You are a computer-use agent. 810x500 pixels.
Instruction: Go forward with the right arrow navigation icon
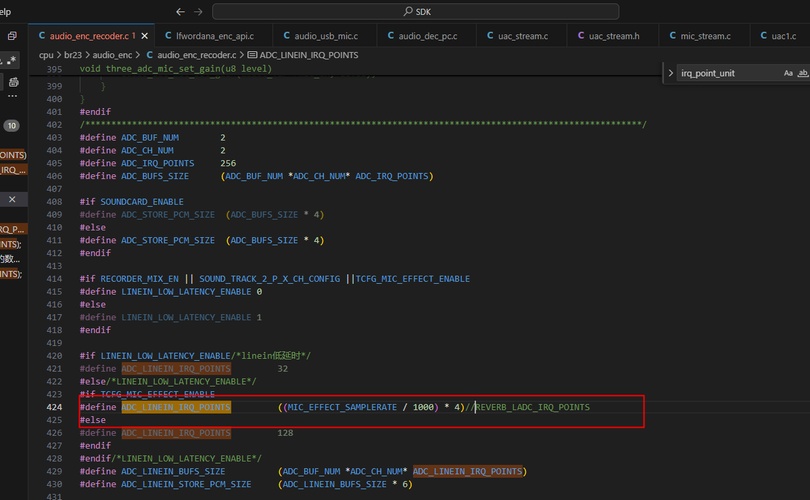[x=198, y=11]
